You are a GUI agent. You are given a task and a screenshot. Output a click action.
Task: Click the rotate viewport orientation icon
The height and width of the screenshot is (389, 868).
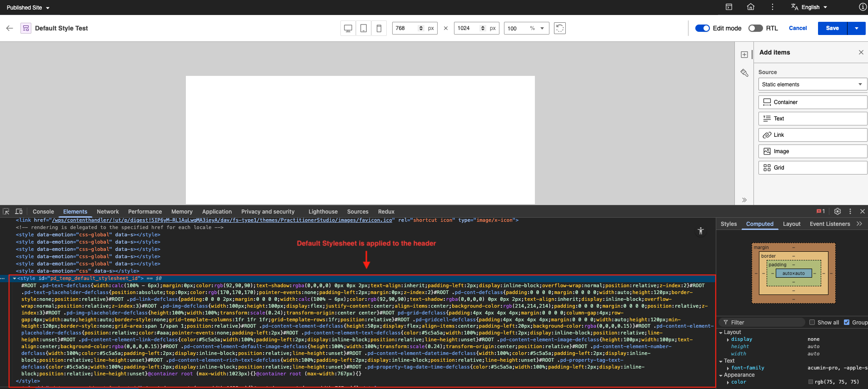click(560, 28)
